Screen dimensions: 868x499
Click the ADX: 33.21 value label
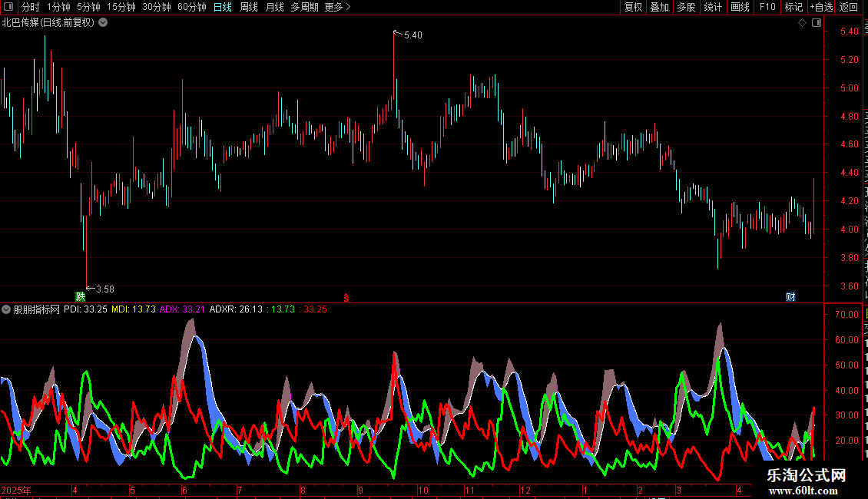point(182,309)
